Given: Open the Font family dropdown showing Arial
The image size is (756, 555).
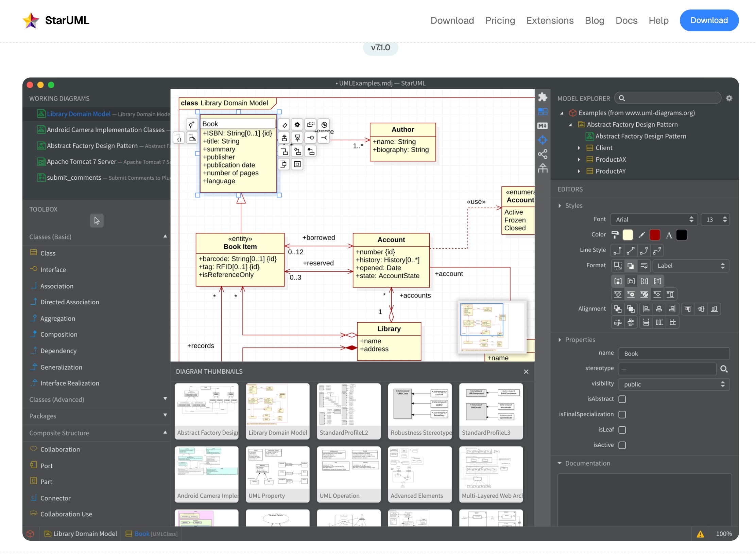Looking at the screenshot, I should pos(654,219).
